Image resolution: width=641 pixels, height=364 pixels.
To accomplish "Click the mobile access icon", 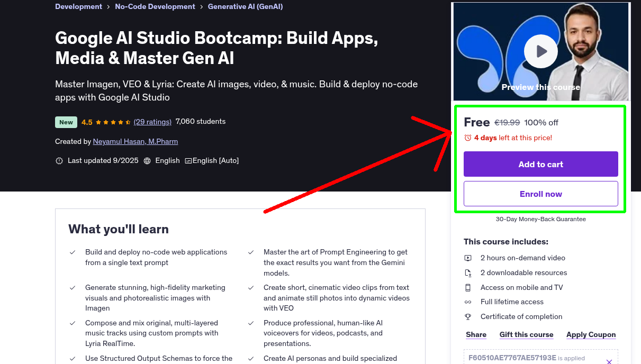I will (x=468, y=288).
